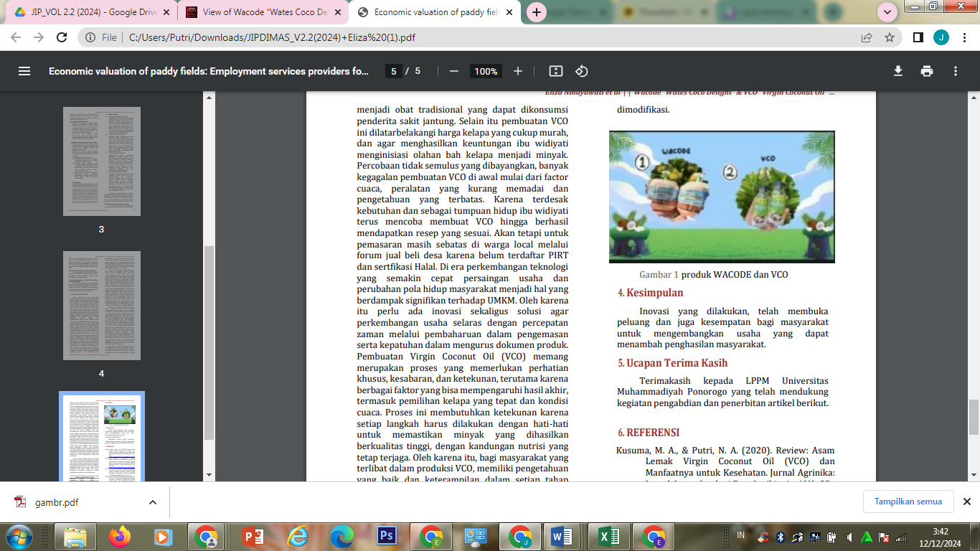
Task: Click the Tampilkan semua button
Action: click(908, 501)
